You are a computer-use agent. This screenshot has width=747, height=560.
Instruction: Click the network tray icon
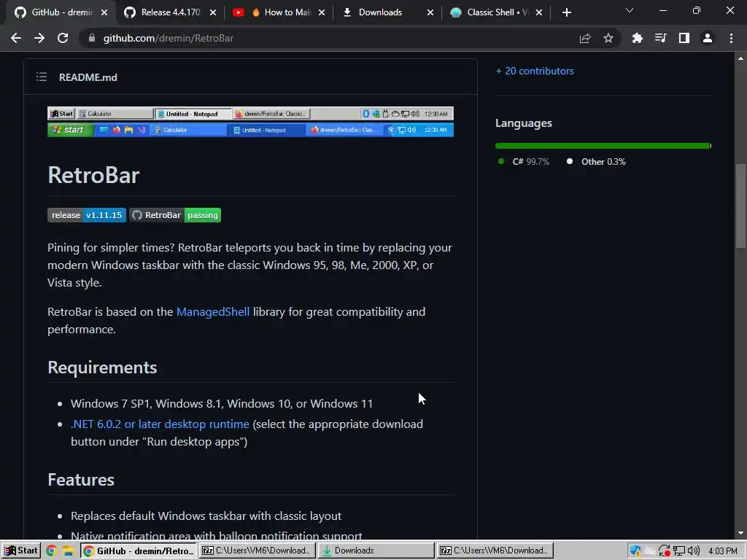tap(679, 551)
